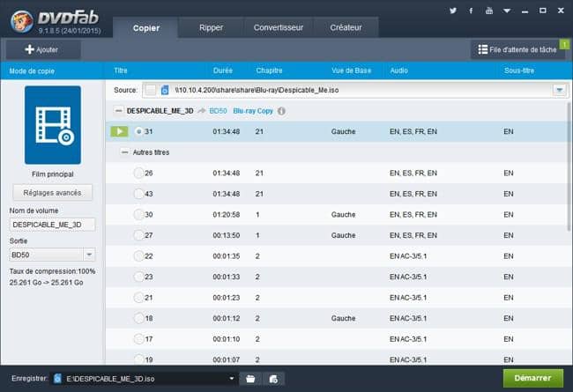Click the Ajouter button
The height and width of the screenshot is (392, 573).
43,49
